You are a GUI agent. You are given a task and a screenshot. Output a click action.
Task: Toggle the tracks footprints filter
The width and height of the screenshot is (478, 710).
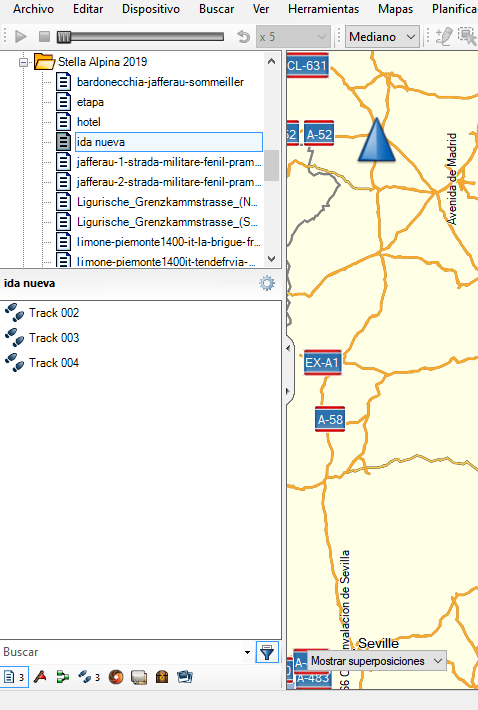pos(89,677)
